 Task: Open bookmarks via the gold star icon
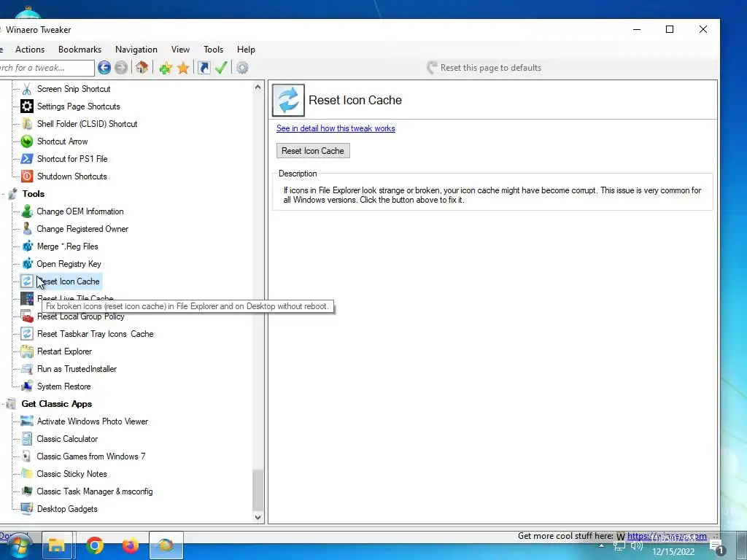tap(183, 68)
